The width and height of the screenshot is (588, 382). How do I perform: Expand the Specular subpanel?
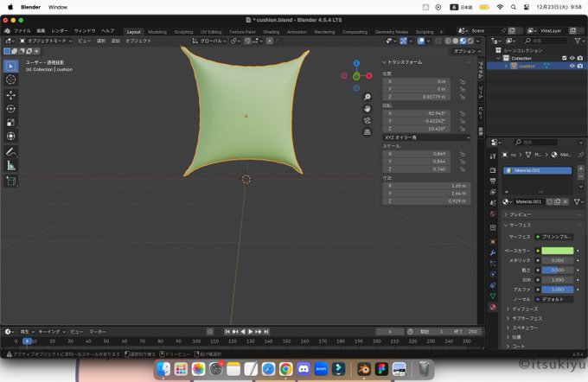508,328
